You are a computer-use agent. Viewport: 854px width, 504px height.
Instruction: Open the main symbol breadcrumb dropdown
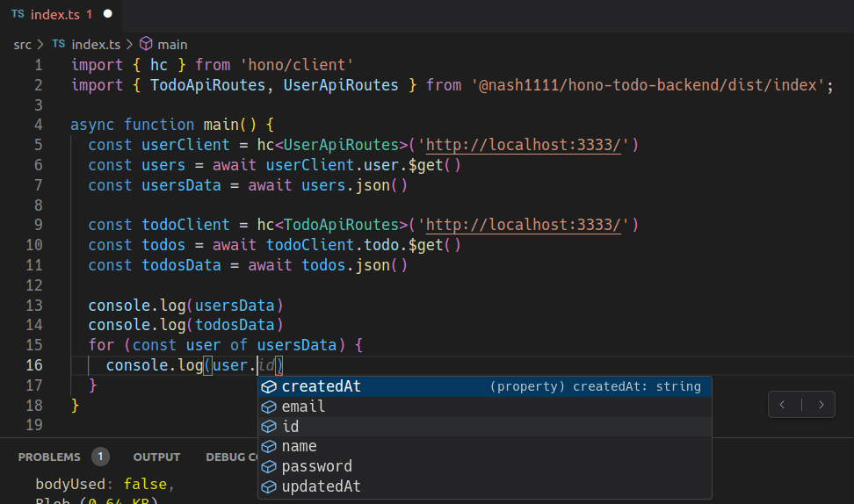172,44
